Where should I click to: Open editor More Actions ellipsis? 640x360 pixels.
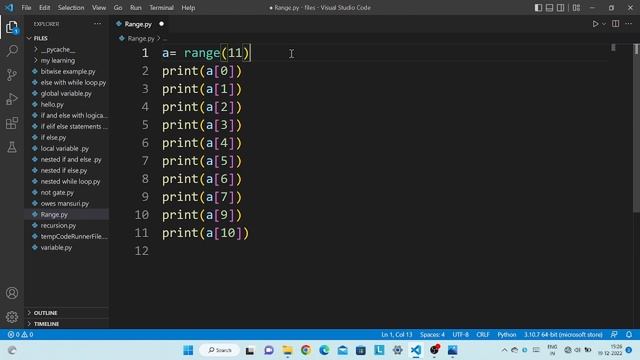click(x=629, y=24)
